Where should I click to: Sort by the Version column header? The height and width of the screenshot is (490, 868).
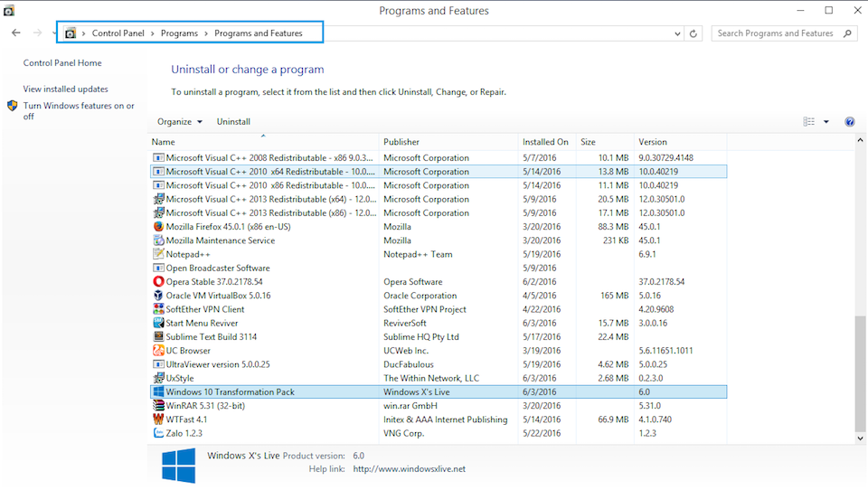click(680, 142)
